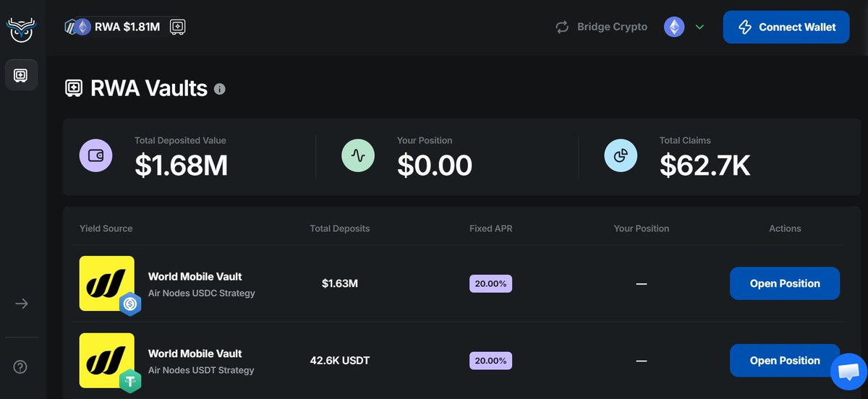This screenshot has height=399, width=868.
Task: Open Position for the USDT strategy vault
Action: coord(785,361)
